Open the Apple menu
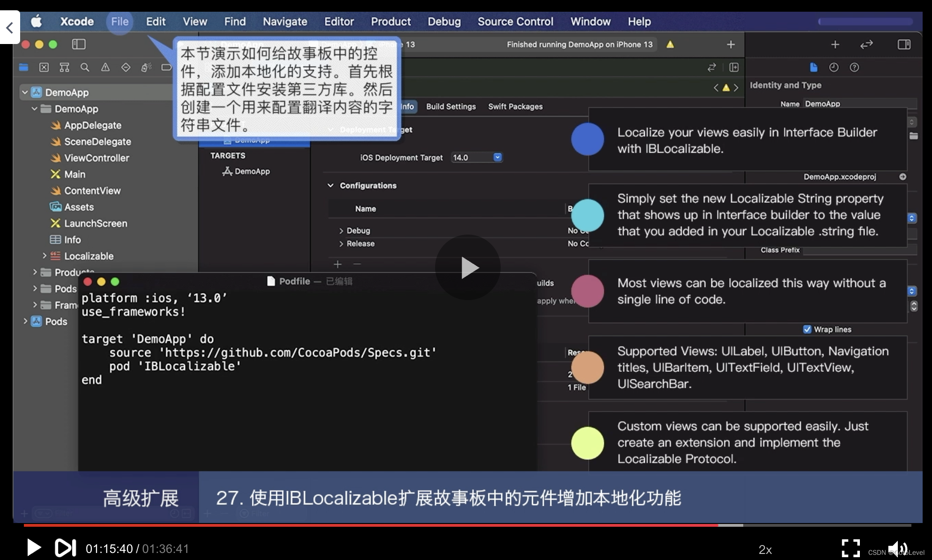 37,21
